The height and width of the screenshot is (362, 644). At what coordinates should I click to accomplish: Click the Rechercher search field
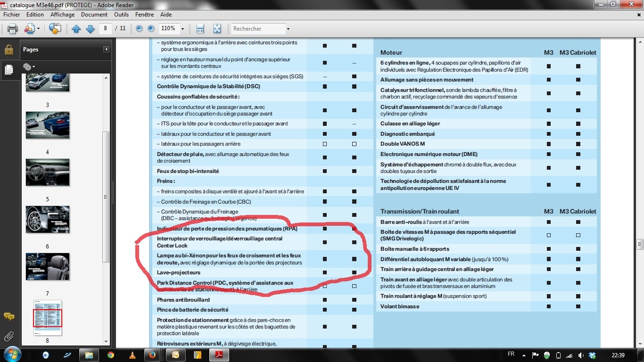pos(258,29)
